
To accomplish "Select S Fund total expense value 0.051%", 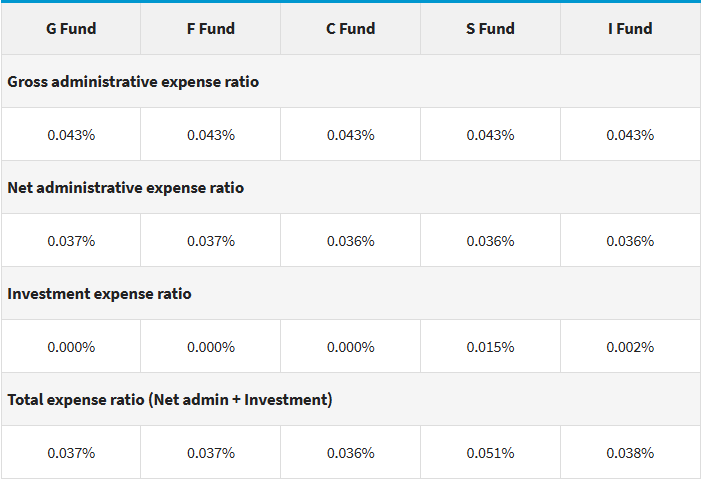I will (x=490, y=453).
